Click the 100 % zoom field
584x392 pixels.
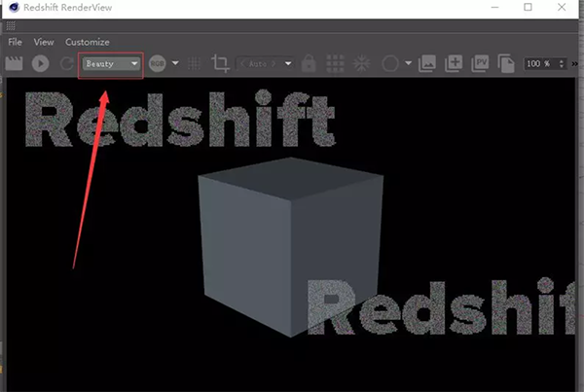coord(541,63)
